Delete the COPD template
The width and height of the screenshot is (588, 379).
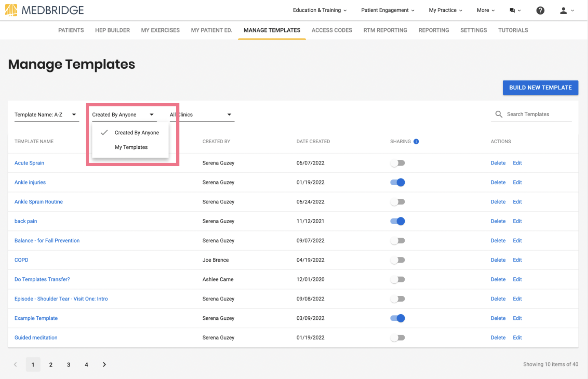(x=498, y=260)
